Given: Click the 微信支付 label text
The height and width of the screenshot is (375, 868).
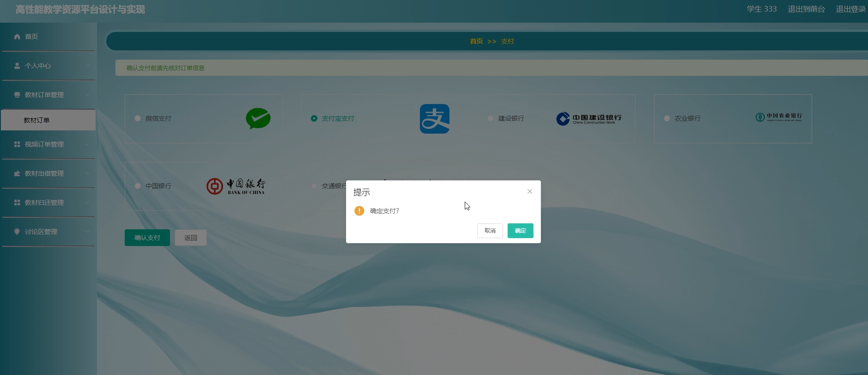Looking at the screenshot, I should pos(158,118).
